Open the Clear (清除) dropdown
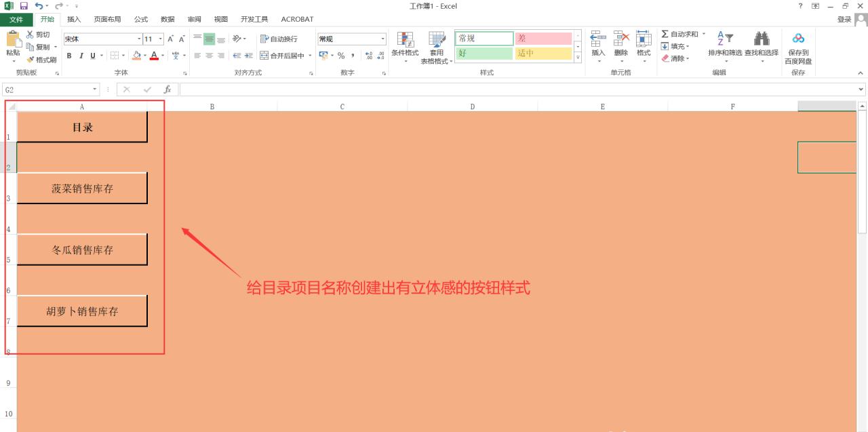 coord(675,58)
